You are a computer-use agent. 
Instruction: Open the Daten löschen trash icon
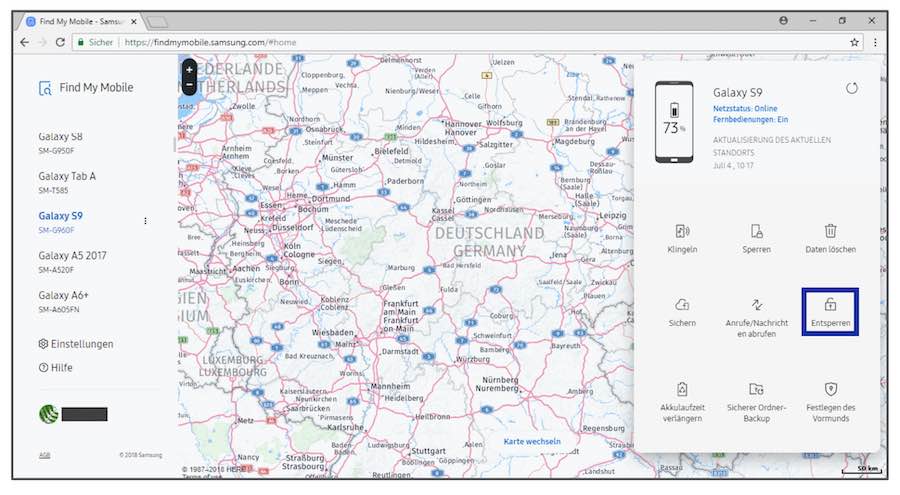[830, 231]
